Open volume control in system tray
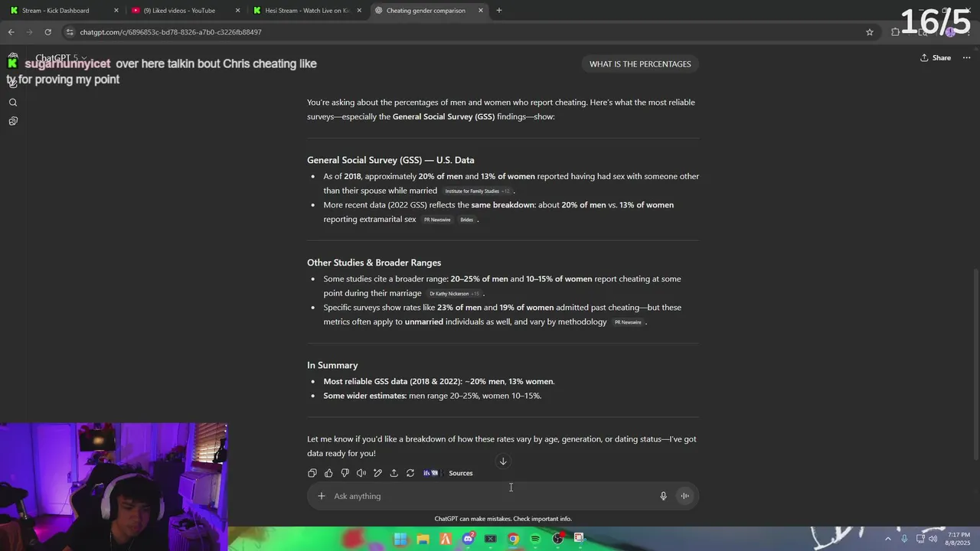This screenshot has height=551, width=980. 933,539
